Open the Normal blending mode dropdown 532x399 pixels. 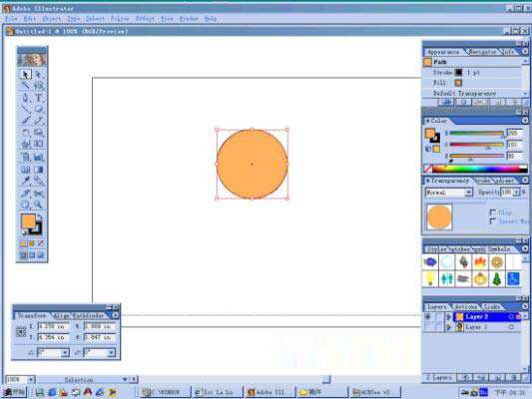pos(448,193)
